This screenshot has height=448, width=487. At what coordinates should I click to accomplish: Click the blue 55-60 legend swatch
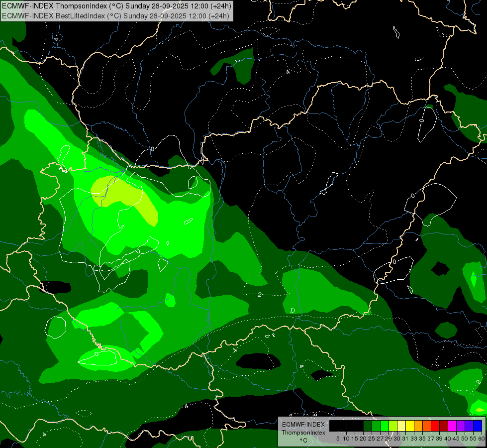pyautogui.click(x=478, y=426)
